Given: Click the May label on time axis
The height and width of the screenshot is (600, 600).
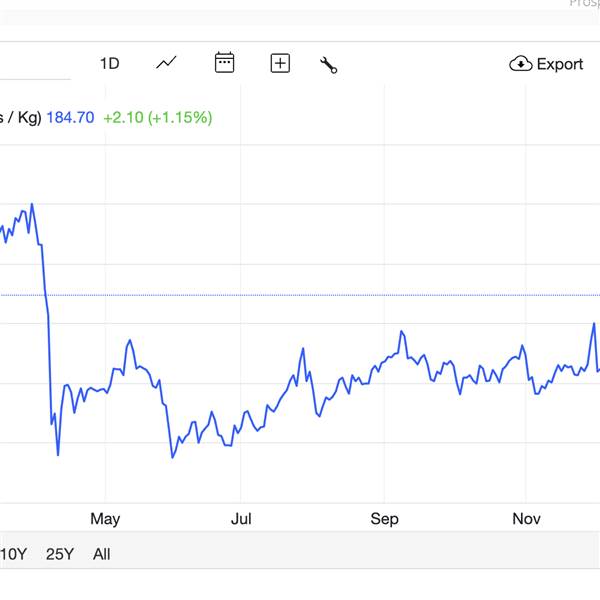Looking at the screenshot, I should coord(105,518).
